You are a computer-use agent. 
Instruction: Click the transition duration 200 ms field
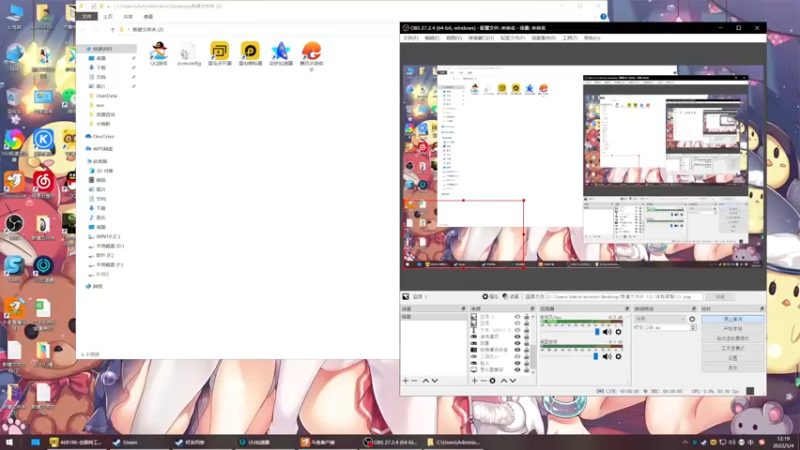(x=667, y=328)
